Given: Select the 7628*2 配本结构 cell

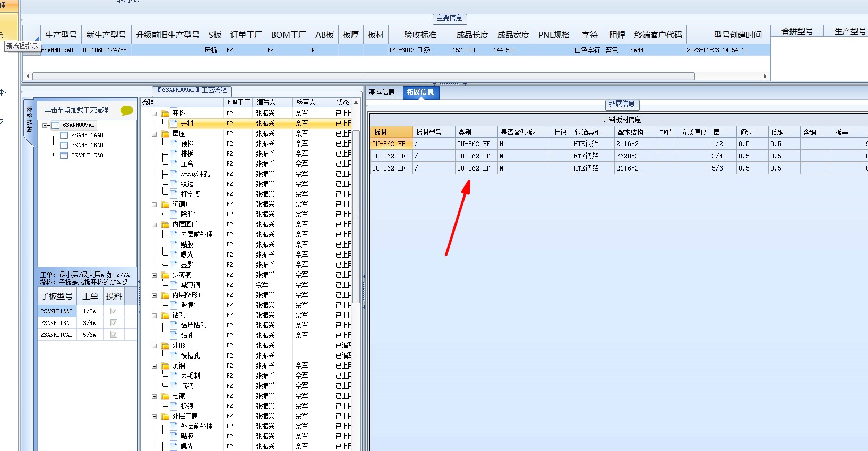Looking at the screenshot, I should click(x=635, y=156).
